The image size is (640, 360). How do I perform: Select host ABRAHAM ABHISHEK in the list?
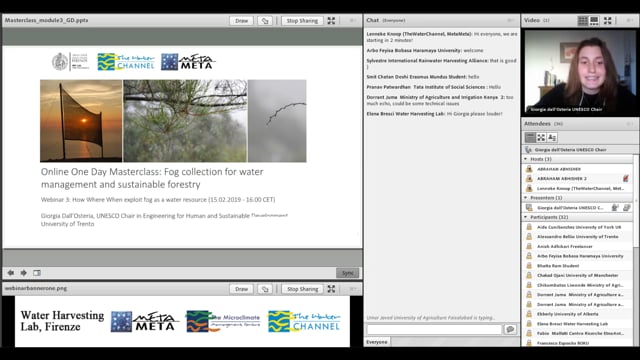coord(578,169)
